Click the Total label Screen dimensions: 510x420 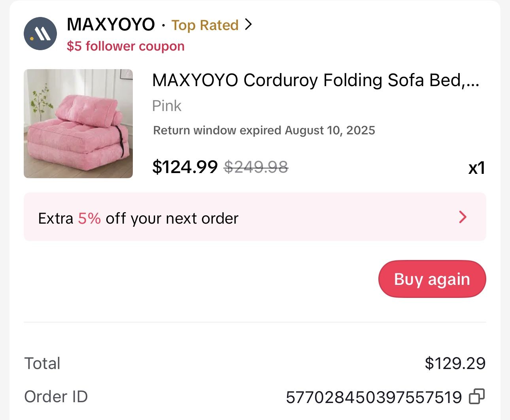(42, 363)
